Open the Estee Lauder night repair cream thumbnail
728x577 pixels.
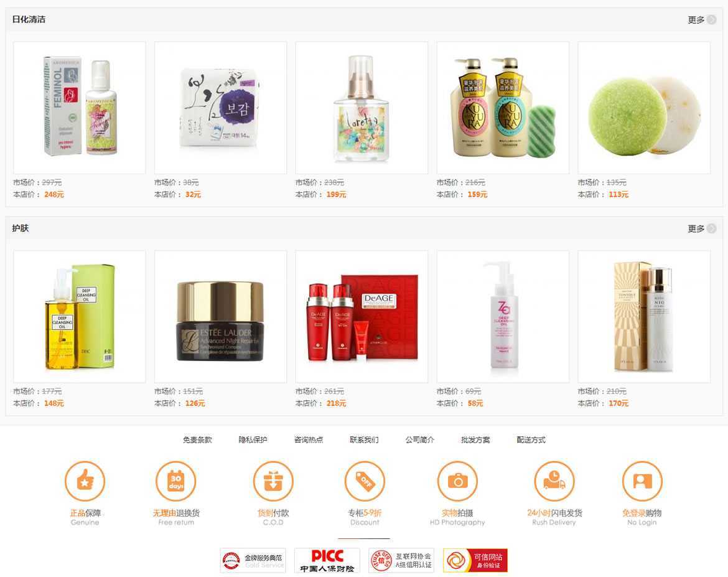point(220,317)
